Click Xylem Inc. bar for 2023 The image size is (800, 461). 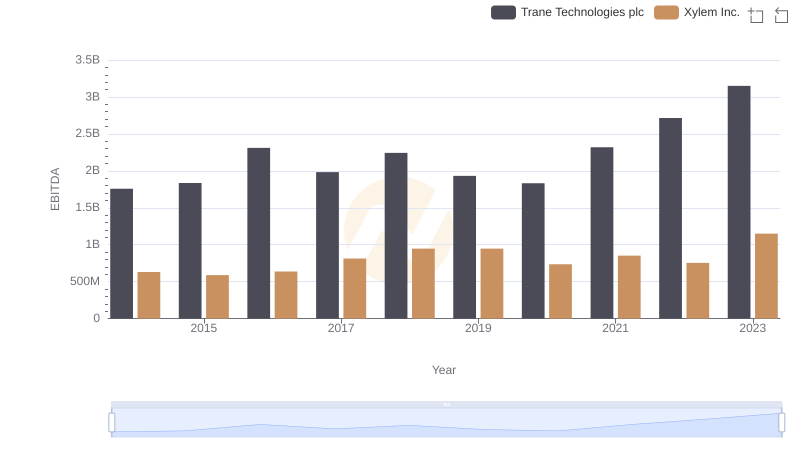[766, 276]
